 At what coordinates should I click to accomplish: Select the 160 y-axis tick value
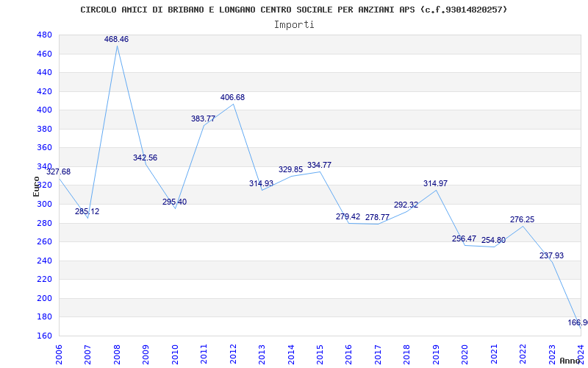pos(44,336)
